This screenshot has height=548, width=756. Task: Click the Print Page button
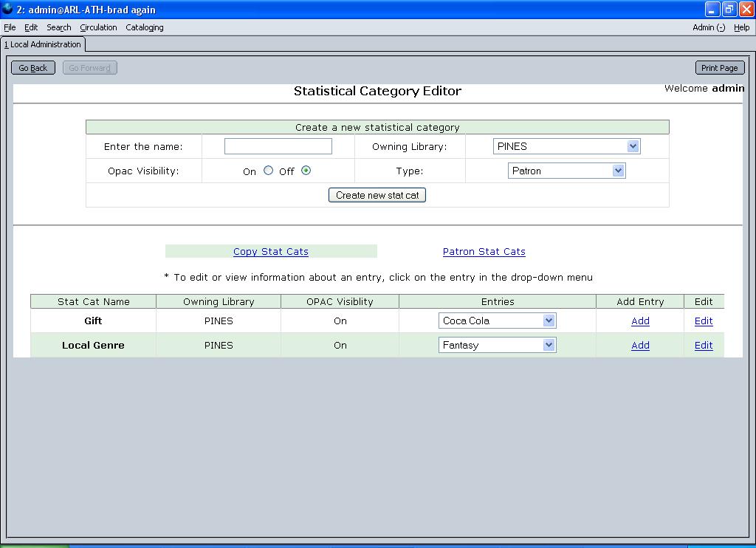[719, 68]
